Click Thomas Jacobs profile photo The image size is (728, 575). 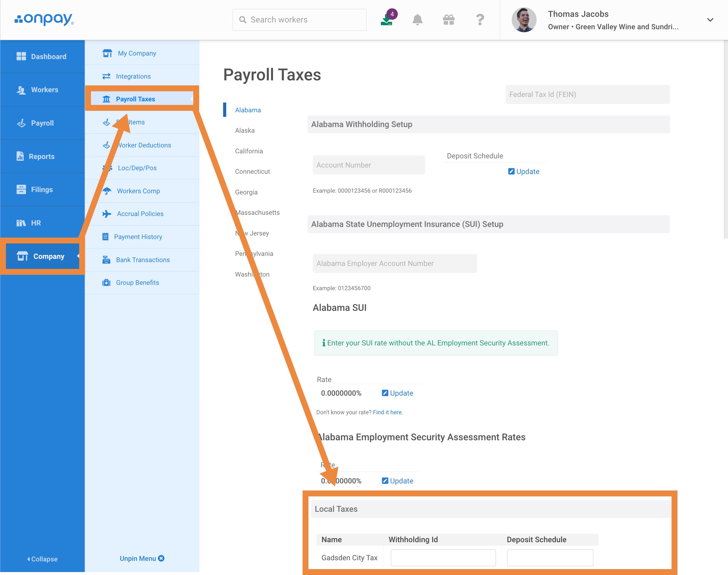[x=524, y=20]
